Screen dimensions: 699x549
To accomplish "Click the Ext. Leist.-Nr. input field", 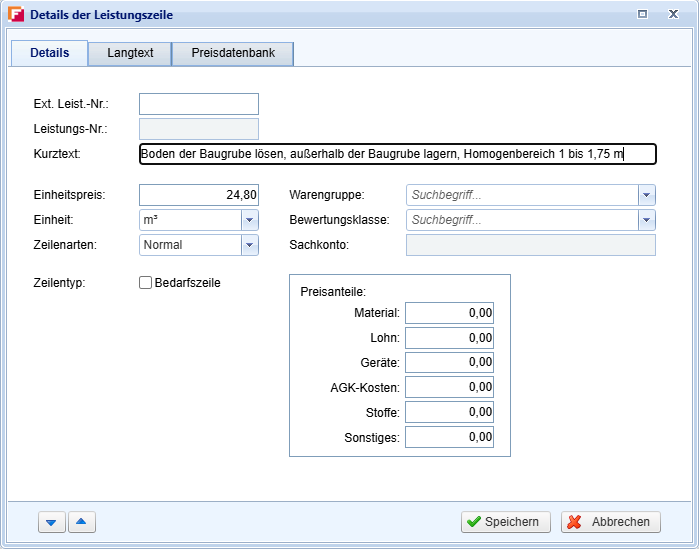I will pyautogui.click(x=198, y=104).
